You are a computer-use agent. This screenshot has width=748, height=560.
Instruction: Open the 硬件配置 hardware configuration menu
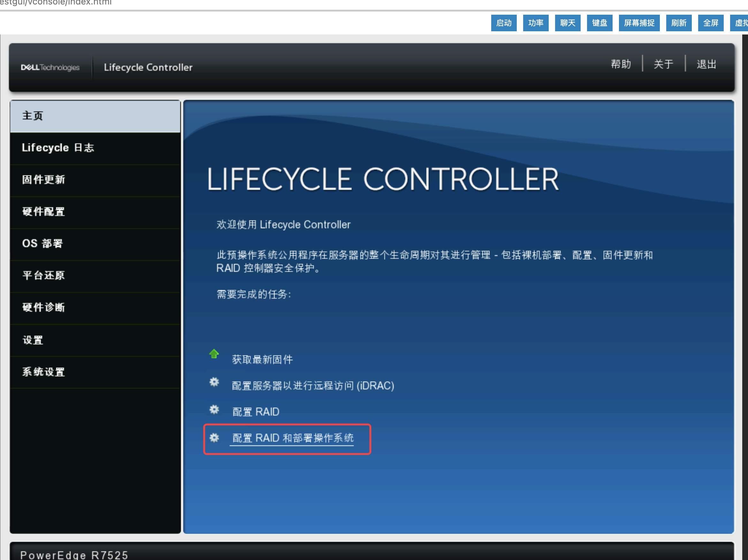(x=95, y=212)
